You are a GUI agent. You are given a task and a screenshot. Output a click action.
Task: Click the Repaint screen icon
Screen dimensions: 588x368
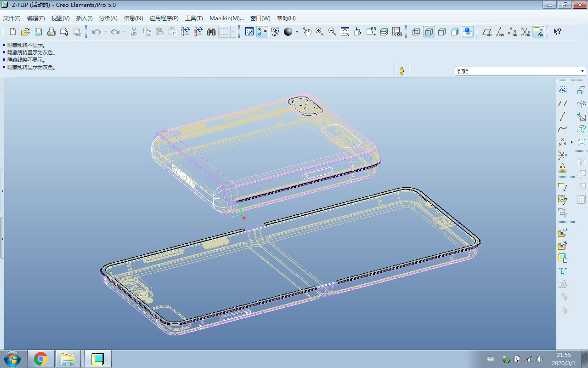249,32
